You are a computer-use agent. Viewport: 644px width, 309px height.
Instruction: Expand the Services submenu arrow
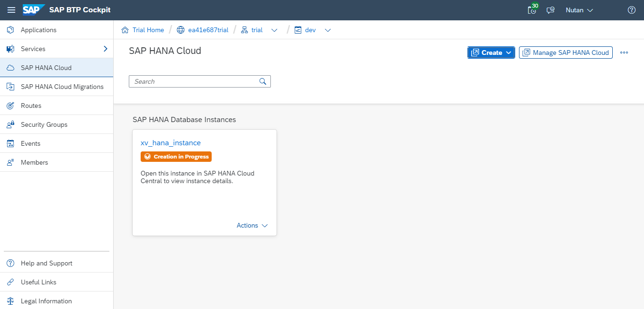tap(105, 49)
